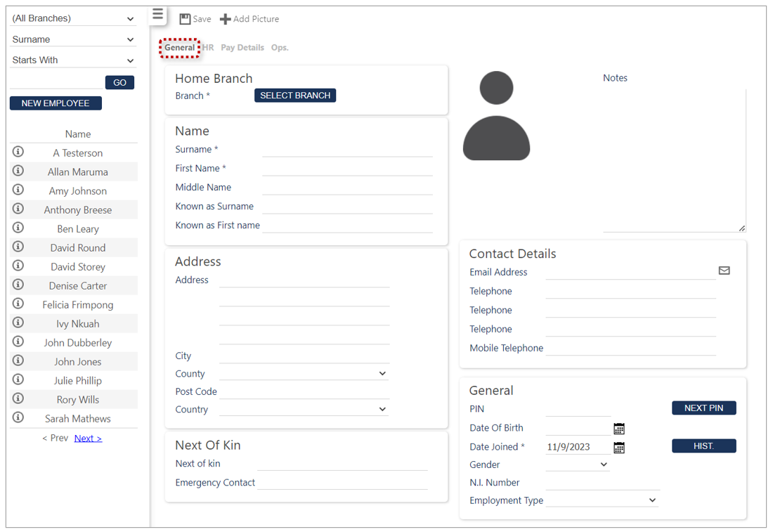Click info icon beside Rory Wills

point(18,399)
